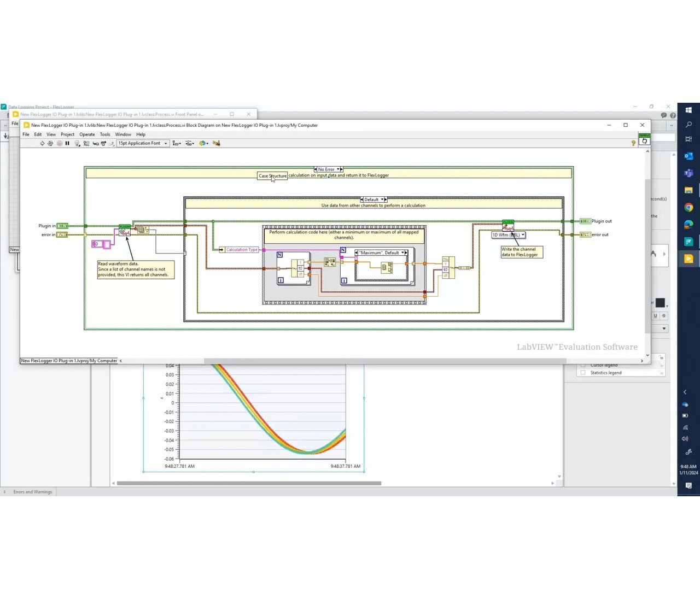
Task: Pick the dark color swatch in FlexLogger
Action: click(x=661, y=303)
